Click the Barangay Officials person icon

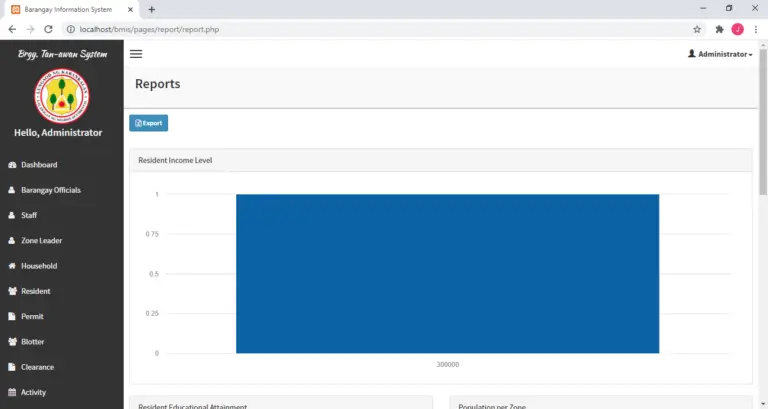(12, 190)
